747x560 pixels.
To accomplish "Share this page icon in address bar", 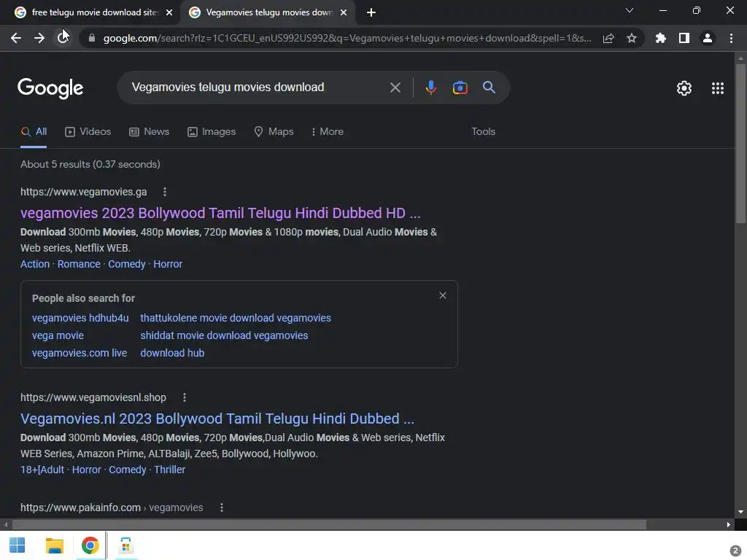I will pyautogui.click(x=608, y=38).
